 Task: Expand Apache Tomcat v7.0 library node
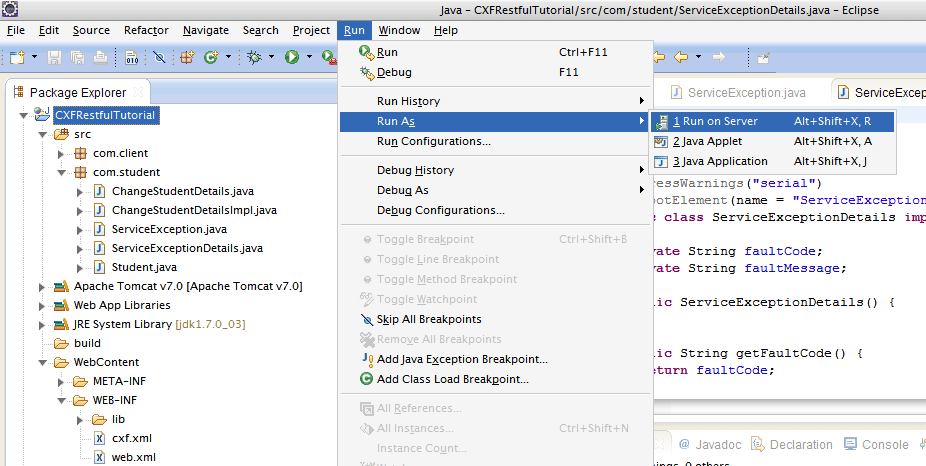click(x=43, y=286)
